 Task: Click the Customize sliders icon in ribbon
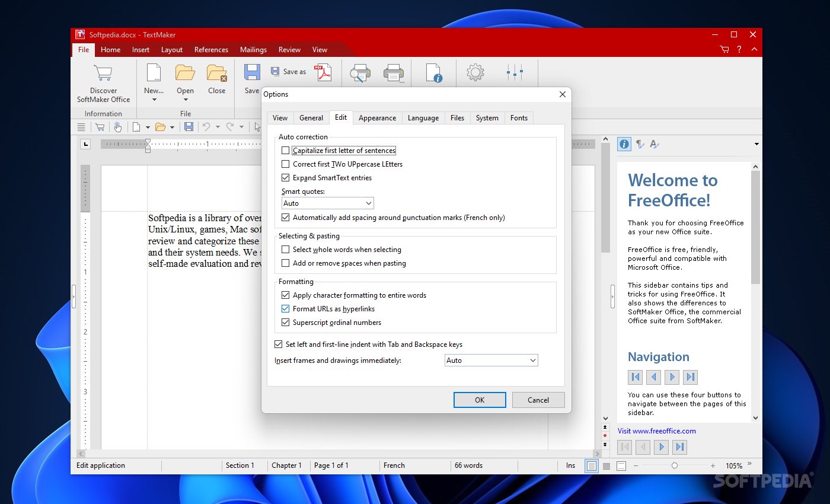pyautogui.click(x=515, y=73)
